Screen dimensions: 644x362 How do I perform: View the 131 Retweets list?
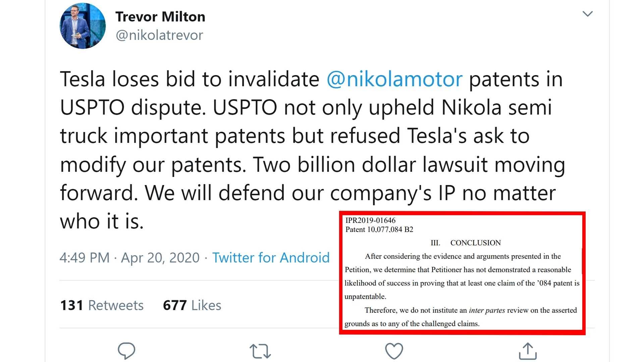(x=102, y=305)
